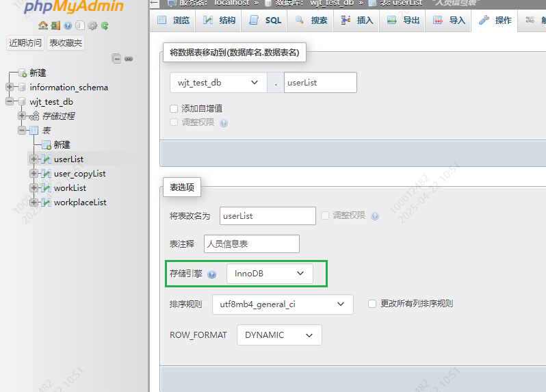
Task: Open the 搜索 tab
Action: [x=310, y=21]
